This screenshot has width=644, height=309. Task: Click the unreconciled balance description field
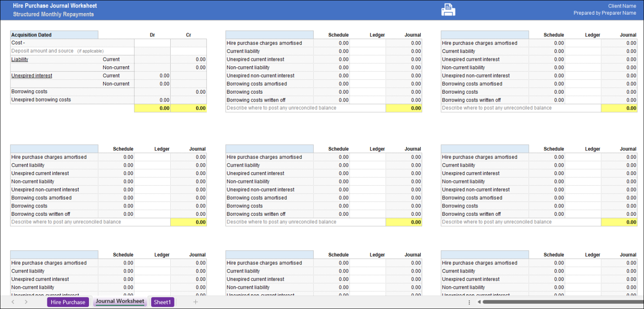293,108
